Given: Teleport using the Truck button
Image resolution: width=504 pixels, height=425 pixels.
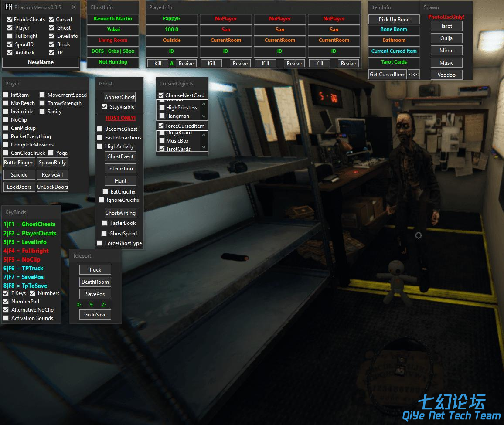Looking at the screenshot, I should click(95, 270).
